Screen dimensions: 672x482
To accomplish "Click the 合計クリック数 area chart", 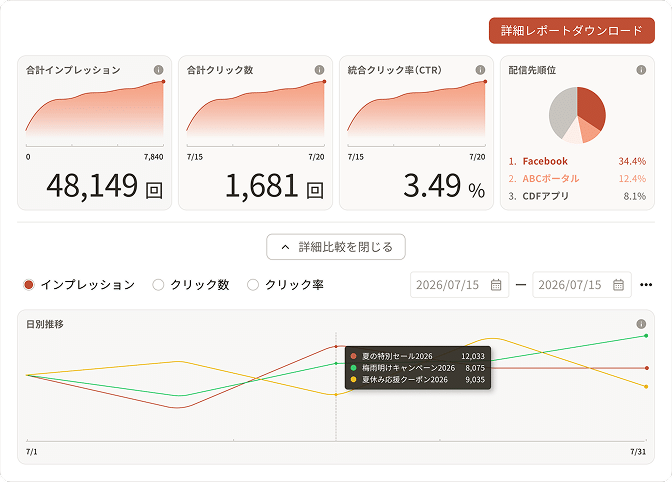I will click(x=255, y=109).
